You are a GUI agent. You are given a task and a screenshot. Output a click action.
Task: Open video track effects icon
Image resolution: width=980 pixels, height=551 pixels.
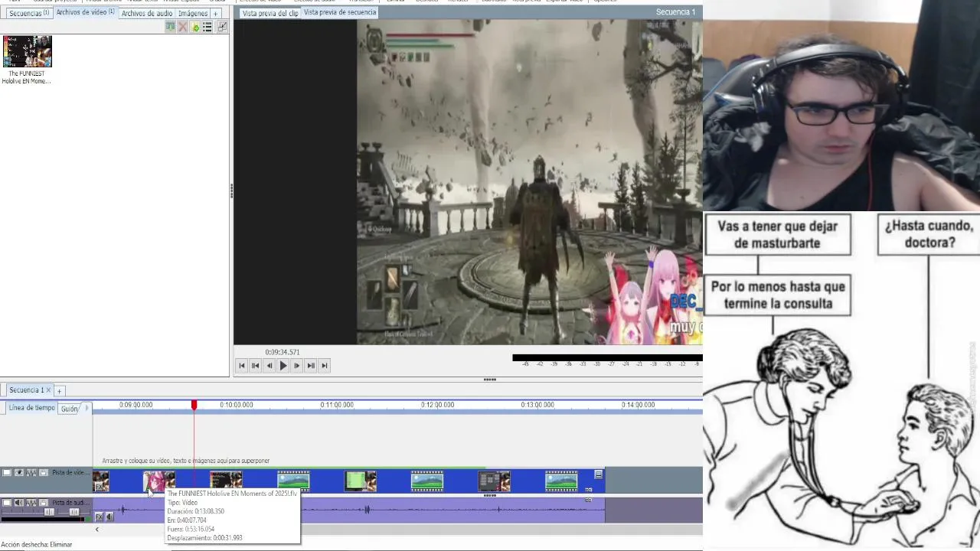coord(31,473)
